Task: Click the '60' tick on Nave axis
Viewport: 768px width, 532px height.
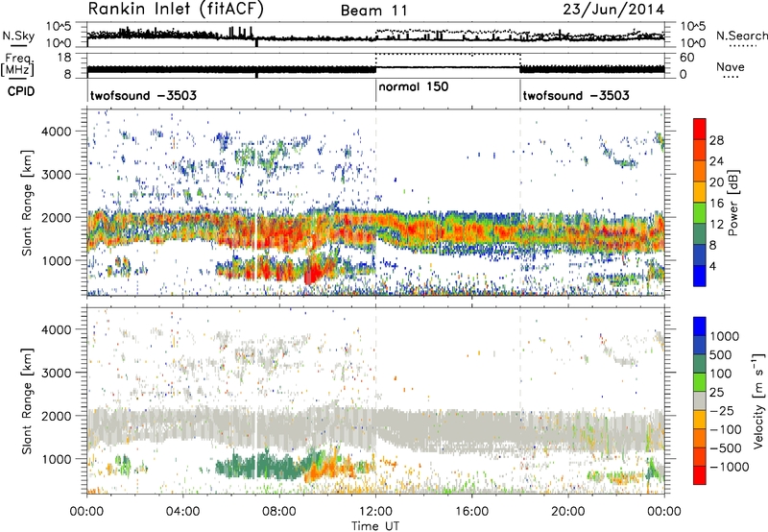Action: 686,58
